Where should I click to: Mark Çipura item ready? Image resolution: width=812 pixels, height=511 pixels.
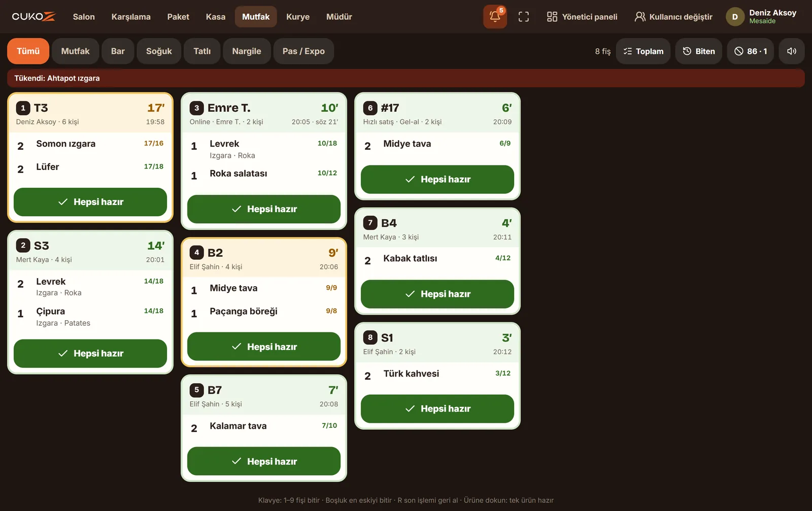[x=90, y=317]
